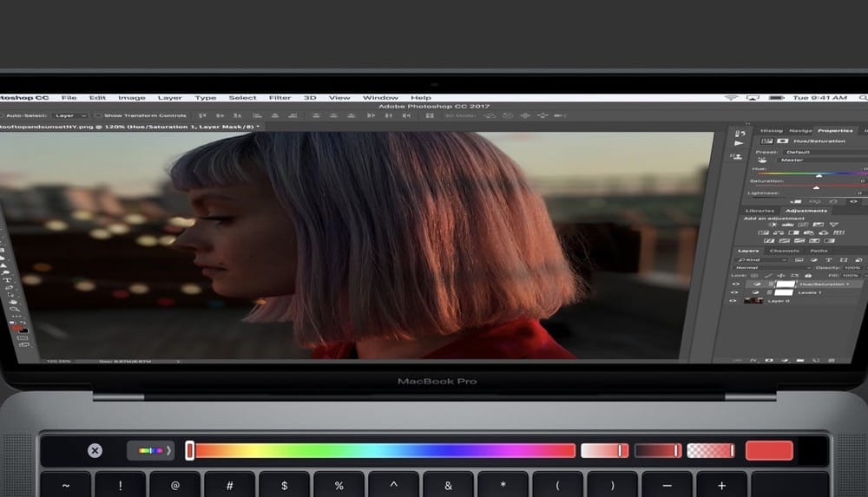Open the History panel icon in the dock
Viewport: 868px width, 497px height.
coord(740,134)
